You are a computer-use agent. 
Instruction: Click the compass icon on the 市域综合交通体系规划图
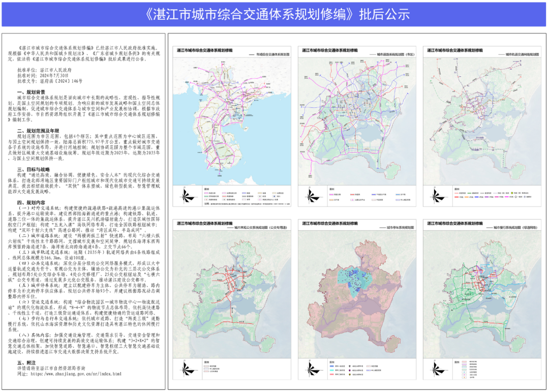(x=185, y=196)
